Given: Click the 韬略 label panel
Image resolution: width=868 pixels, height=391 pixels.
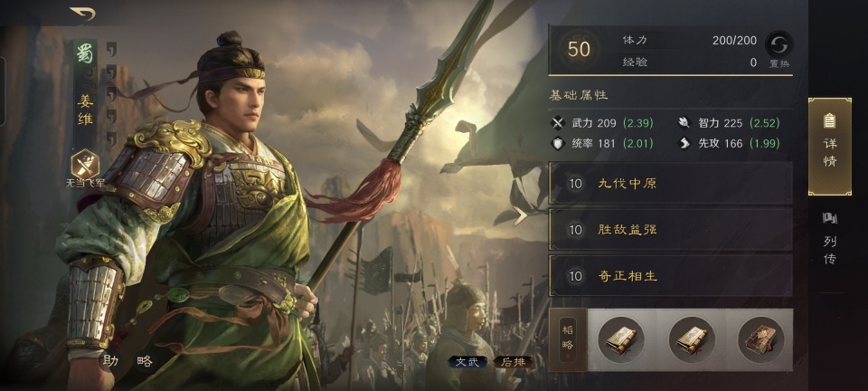Looking at the screenshot, I should pyautogui.click(x=568, y=339).
